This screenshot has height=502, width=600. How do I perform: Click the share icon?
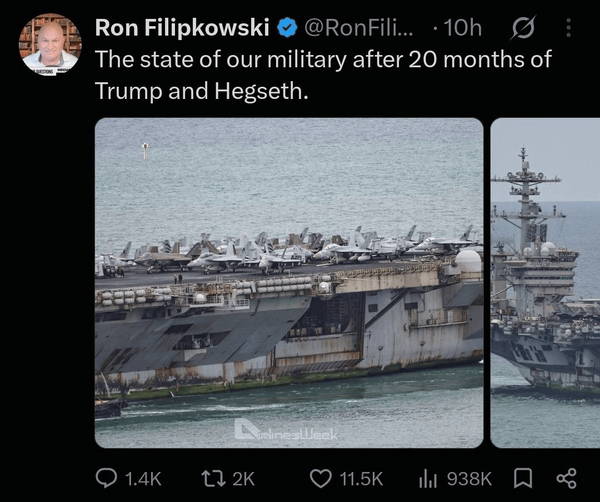pyautogui.click(x=566, y=479)
